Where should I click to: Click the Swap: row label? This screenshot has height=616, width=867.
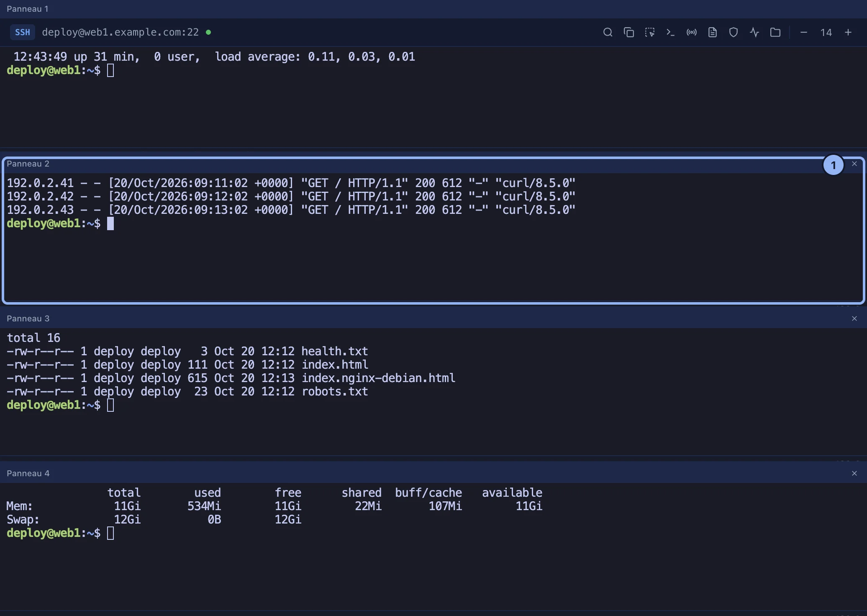pos(23,519)
